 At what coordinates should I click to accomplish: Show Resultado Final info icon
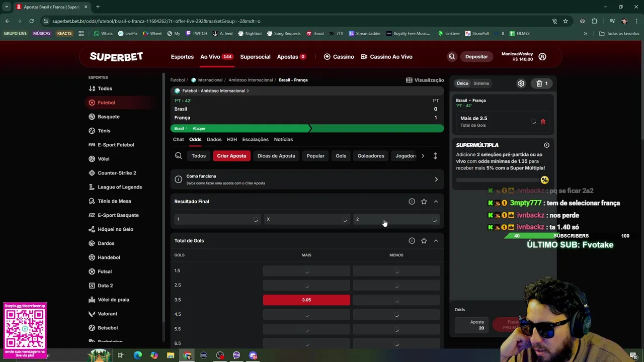pyautogui.click(x=412, y=202)
